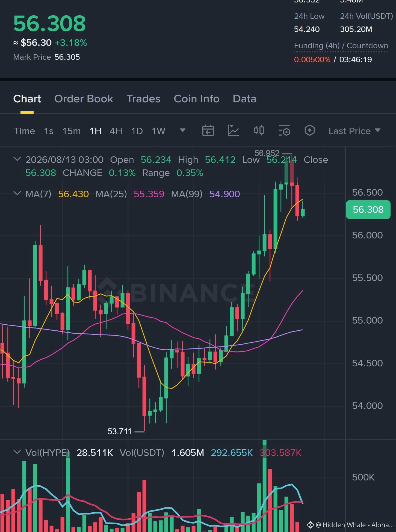Change candlestick chart style icon
396x532 pixels.
259,130
